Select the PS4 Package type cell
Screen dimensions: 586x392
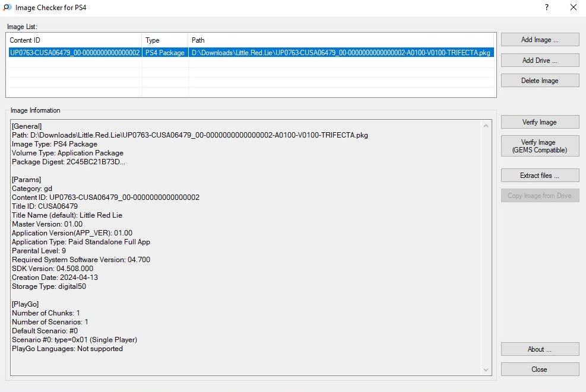coord(165,53)
